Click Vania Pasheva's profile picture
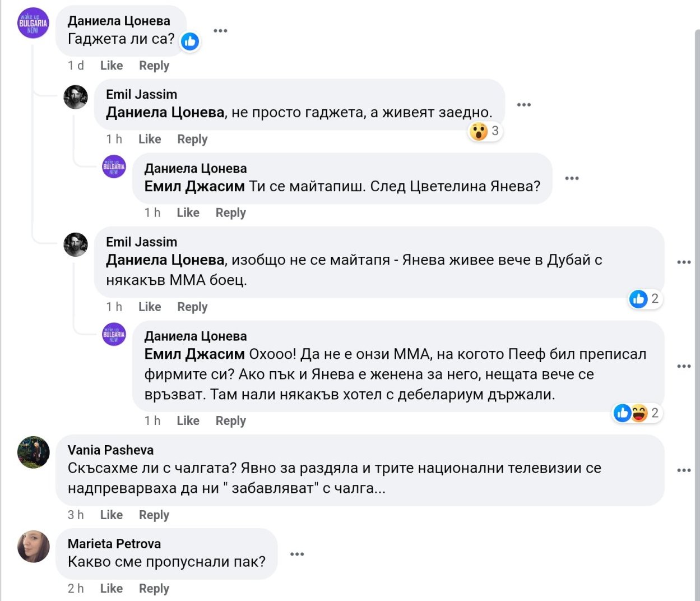The height and width of the screenshot is (601, 700). (x=34, y=452)
